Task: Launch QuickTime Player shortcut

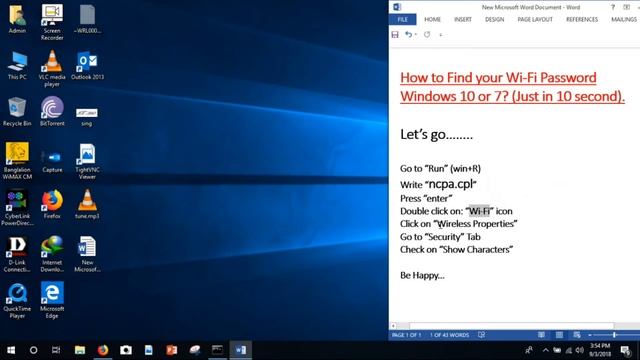Action: point(17,300)
